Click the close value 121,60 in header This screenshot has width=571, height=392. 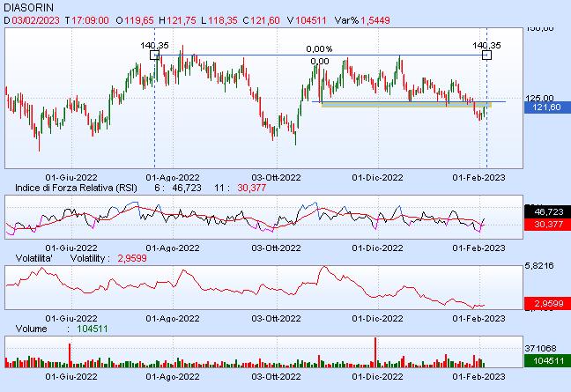265,20
